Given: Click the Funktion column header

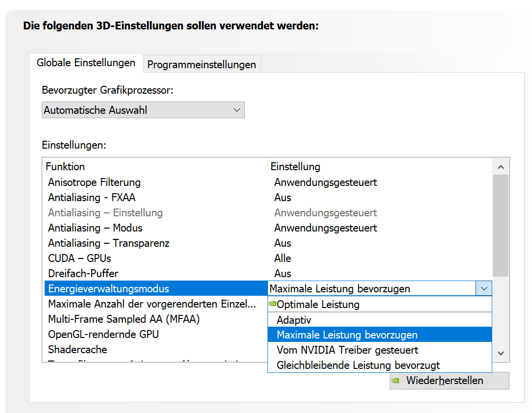Looking at the screenshot, I should click(156, 166).
